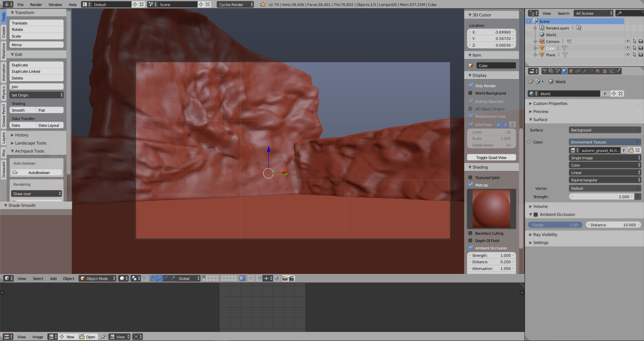644x341 pixels.
Task: Hide the Camera object via its eye icon
Action: (x=627, y=41)
